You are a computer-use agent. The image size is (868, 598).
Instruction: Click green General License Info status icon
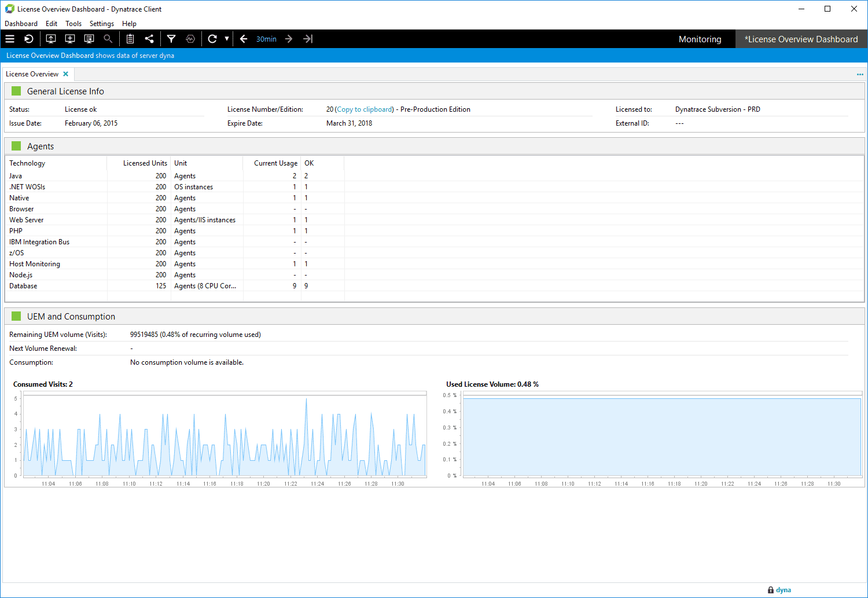(16, 91)
